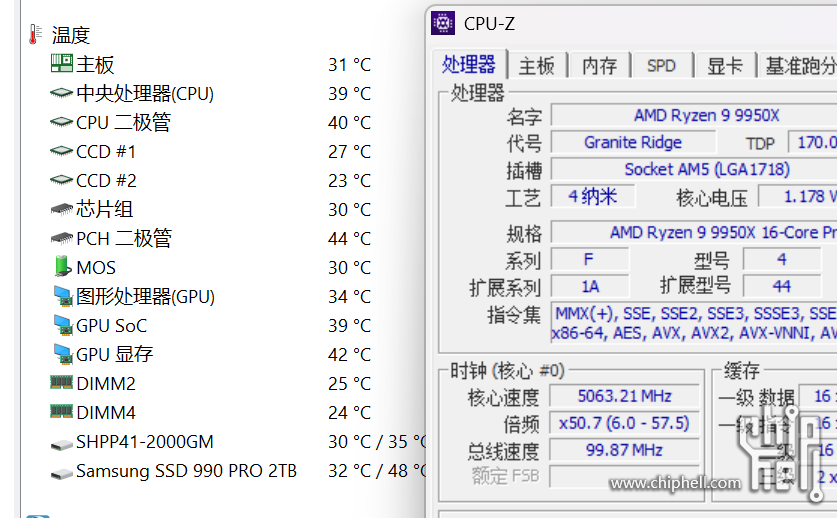Viewport: 837px width, 518px height.
Task: Click the motherboard icon next to 主板
Action: 61,64
